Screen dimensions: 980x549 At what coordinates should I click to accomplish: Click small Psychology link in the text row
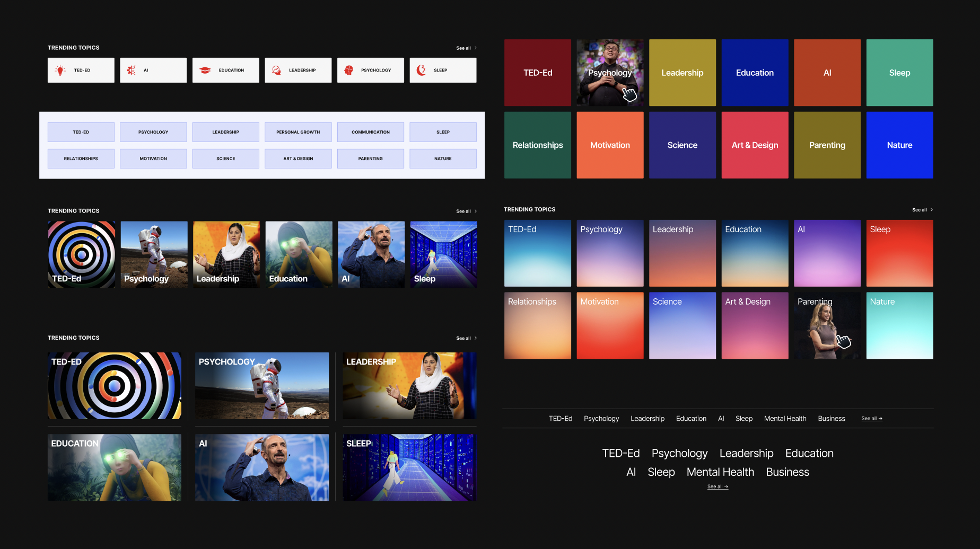coord(601,419)
